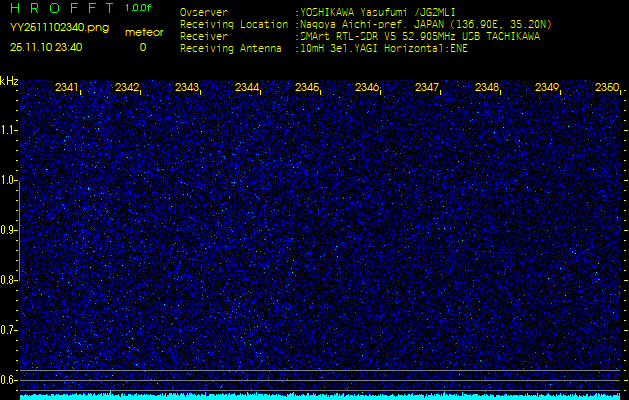Viewport: 629px width, 400px height.
Task: Click the 0.6 frequency axis label
Action: [9, 380]
